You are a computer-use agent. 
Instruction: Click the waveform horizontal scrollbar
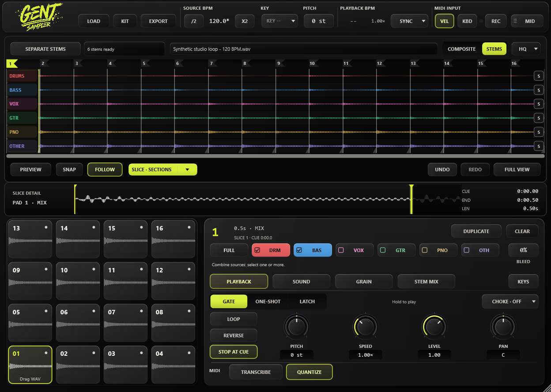[275, 156]
